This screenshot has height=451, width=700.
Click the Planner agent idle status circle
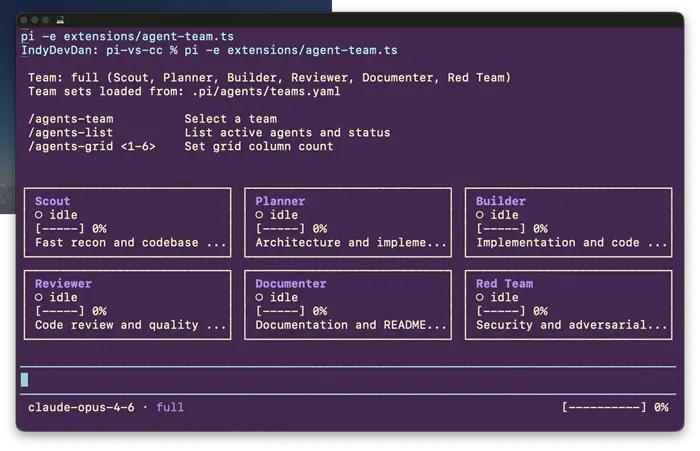coord(259,215)
